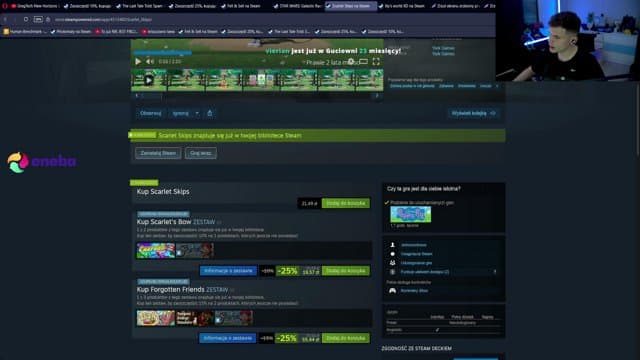The image size is (640, 360).
Task: Open the Peppa Pig similar game thumbnail
Action: click(x=411, y=214)
